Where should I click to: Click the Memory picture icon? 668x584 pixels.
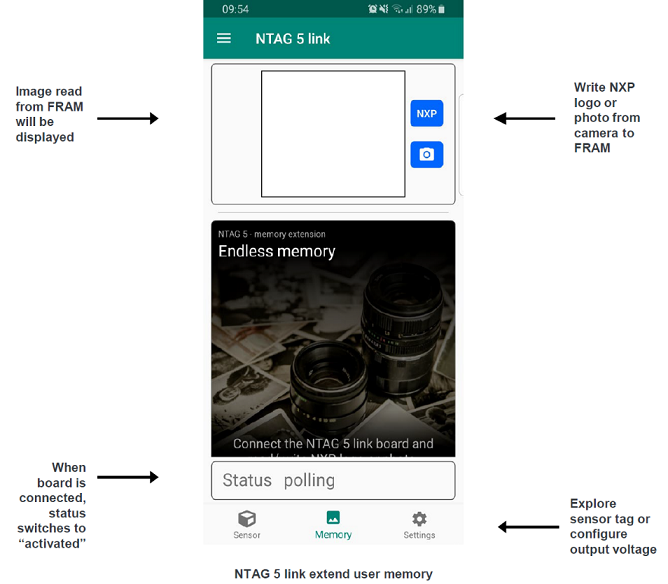point(333,518)
